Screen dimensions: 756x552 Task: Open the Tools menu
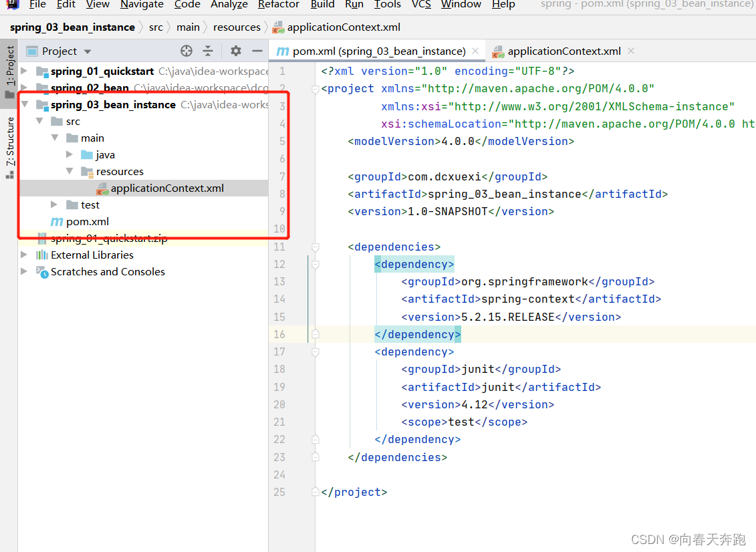click(x=388, y=4)
